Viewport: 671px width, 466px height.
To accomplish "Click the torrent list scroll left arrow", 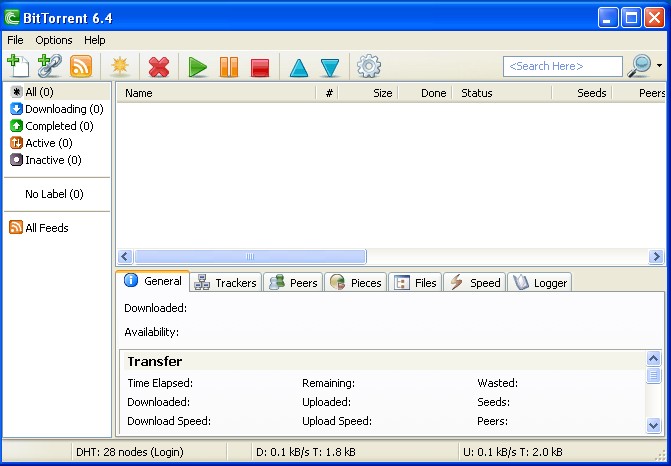I will (125, 256).
